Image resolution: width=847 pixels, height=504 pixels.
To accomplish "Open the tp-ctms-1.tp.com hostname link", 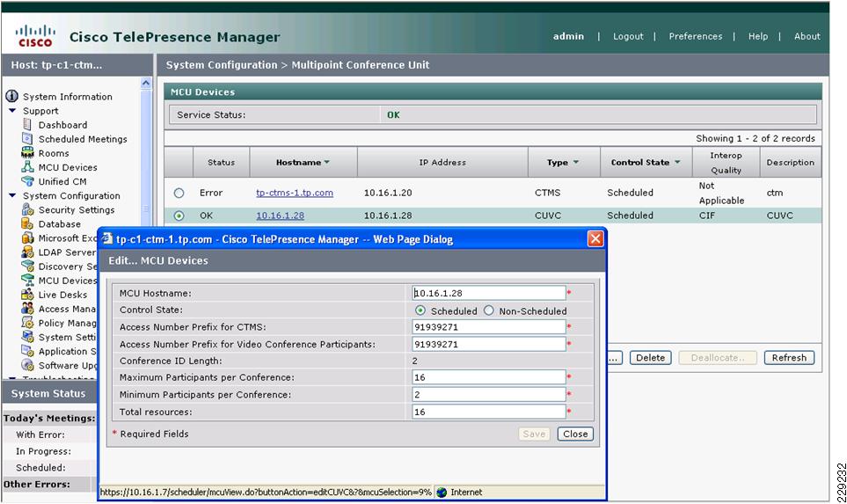I will [295, 193].
